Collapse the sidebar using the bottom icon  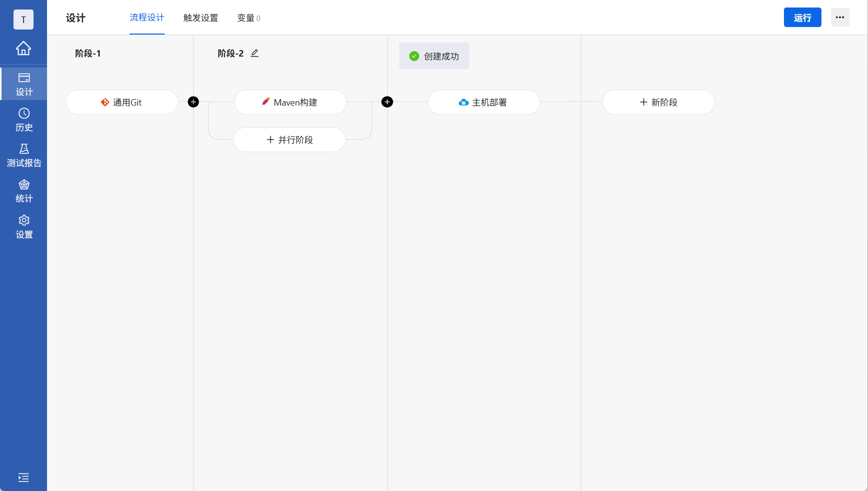tap(24, 478)
